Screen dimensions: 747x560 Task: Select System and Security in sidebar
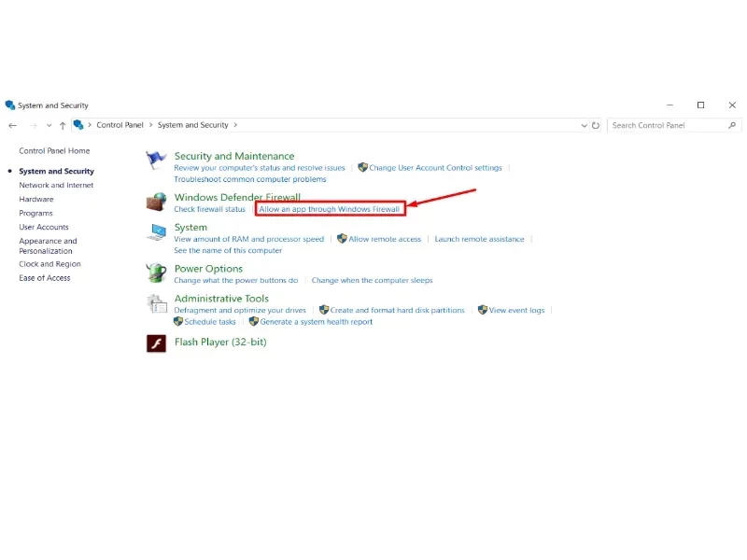[x=56, y=171]
